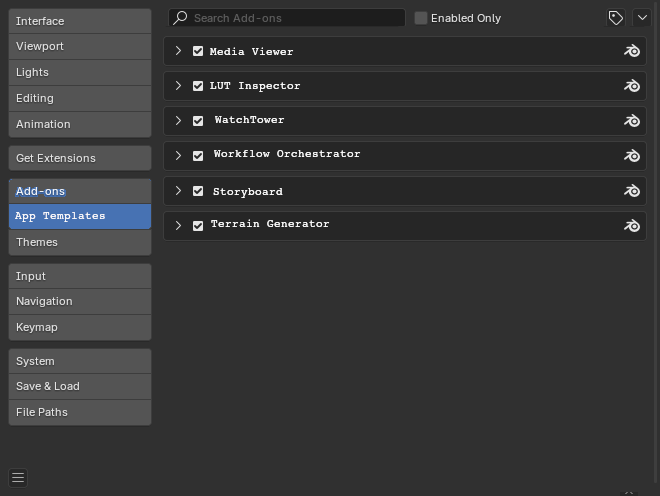Screen dimensions: 660x496
Task: Open the Save & Load preferences tab
Action: pos(80,387)
